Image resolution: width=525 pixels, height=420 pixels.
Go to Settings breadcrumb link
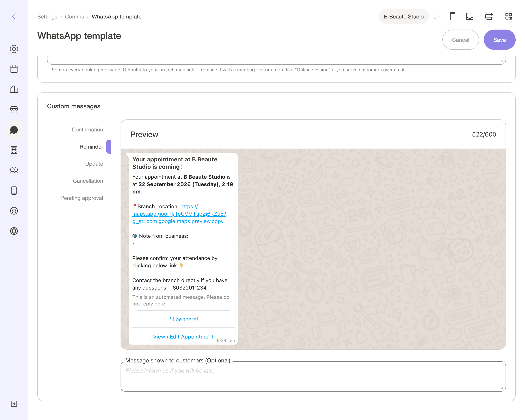tap(47, 17)
